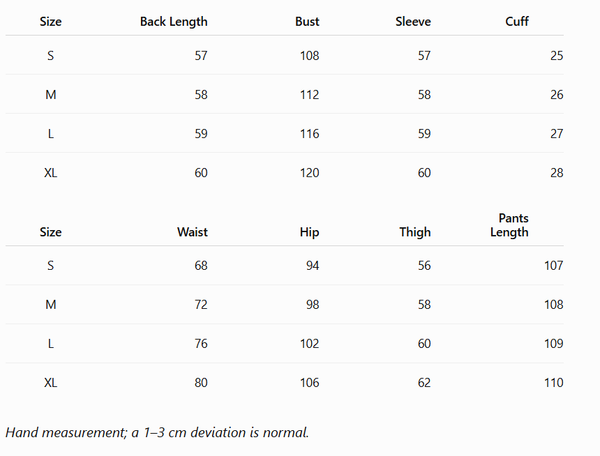Select the Bust column header
This screenshot has height=456, width=600.
[x=307, y=21]
